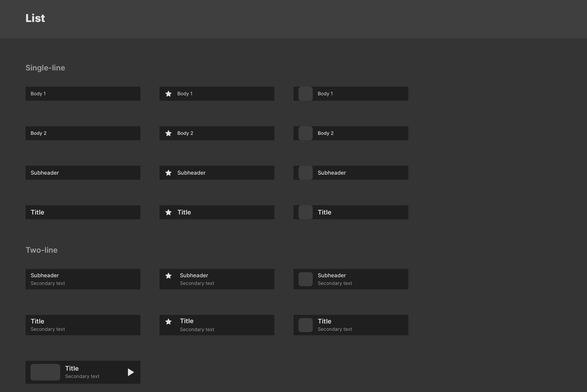Click Secondary text under star Subheader item
Screen dimensions: 587x392
click(197, 283)
